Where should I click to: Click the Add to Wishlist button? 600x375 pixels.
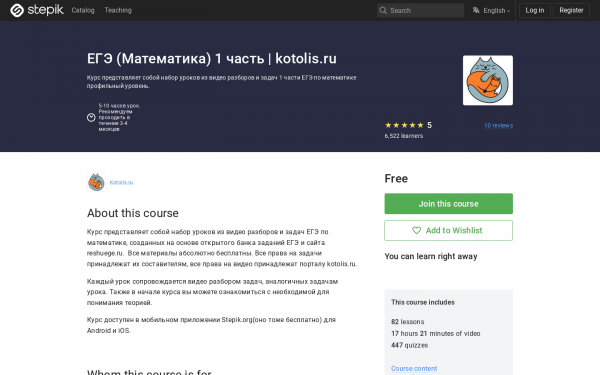pos(448,230)
